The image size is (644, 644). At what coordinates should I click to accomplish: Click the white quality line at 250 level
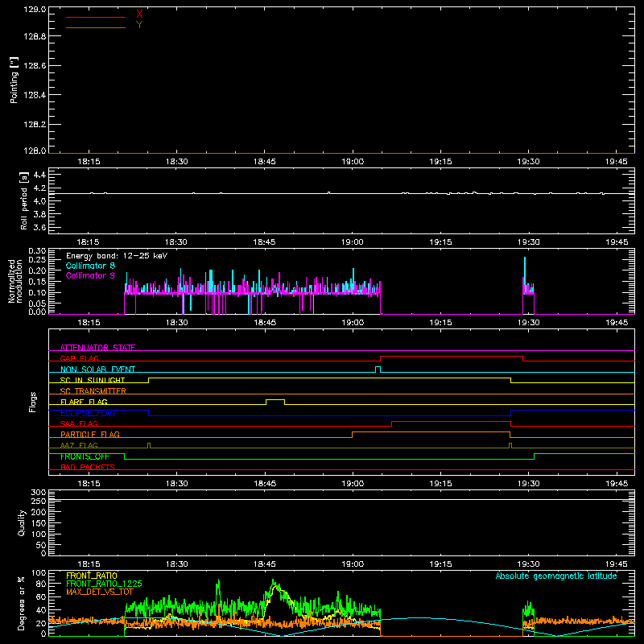click(x=341, y=500)
